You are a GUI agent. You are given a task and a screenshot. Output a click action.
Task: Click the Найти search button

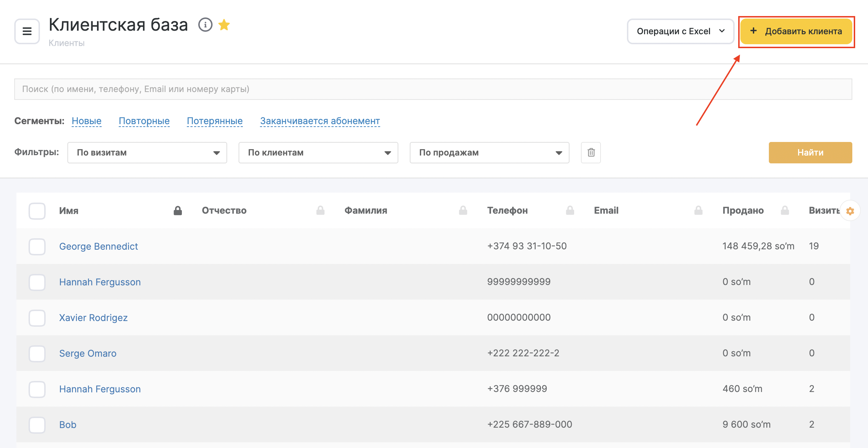810,153
